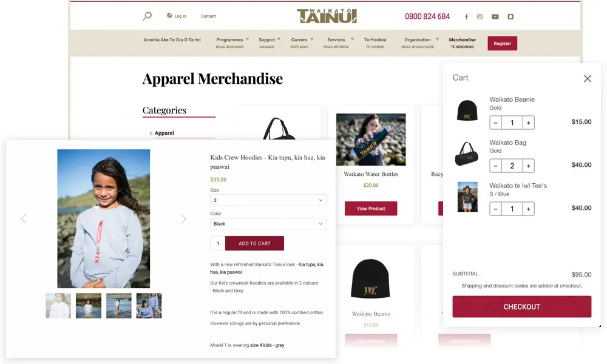Increase Waikato te Iwi Tee's quantity
The image size is (607, 364).
(529, 209)
